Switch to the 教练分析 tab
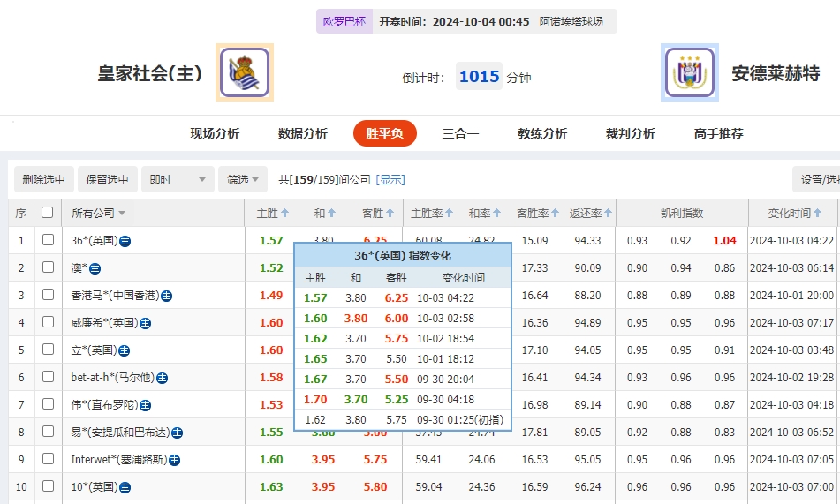The width and height of the screenshot is (840, 504). (541, 133)
